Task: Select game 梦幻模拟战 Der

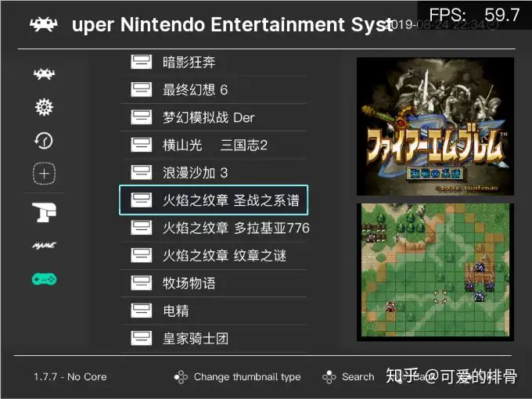Action: click(214, 117)
